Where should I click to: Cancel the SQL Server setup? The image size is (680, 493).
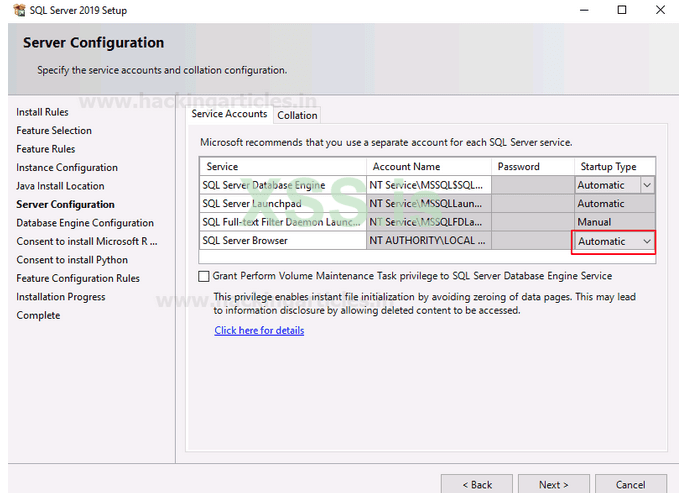(630, 484)
